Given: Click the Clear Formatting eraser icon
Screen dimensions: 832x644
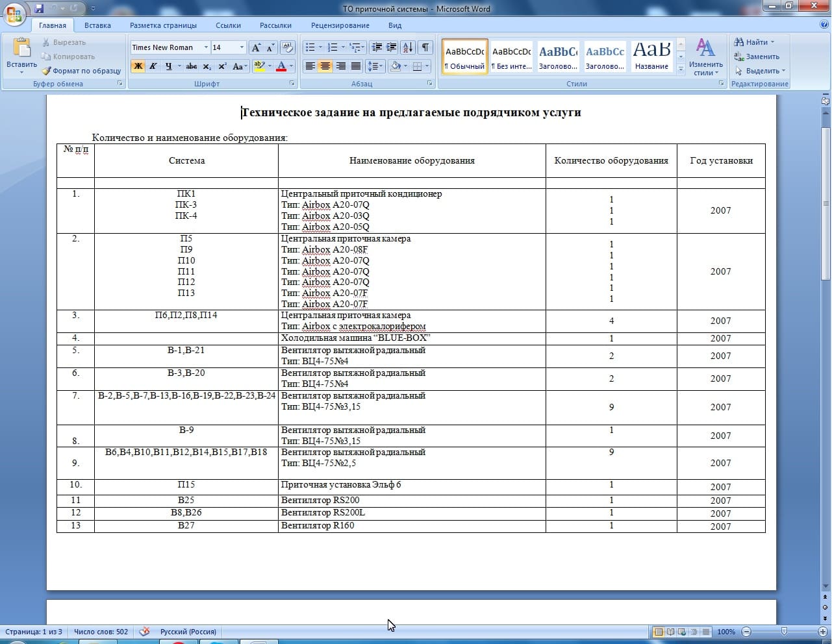Looking at the screenshot, I should coord(288,47).
